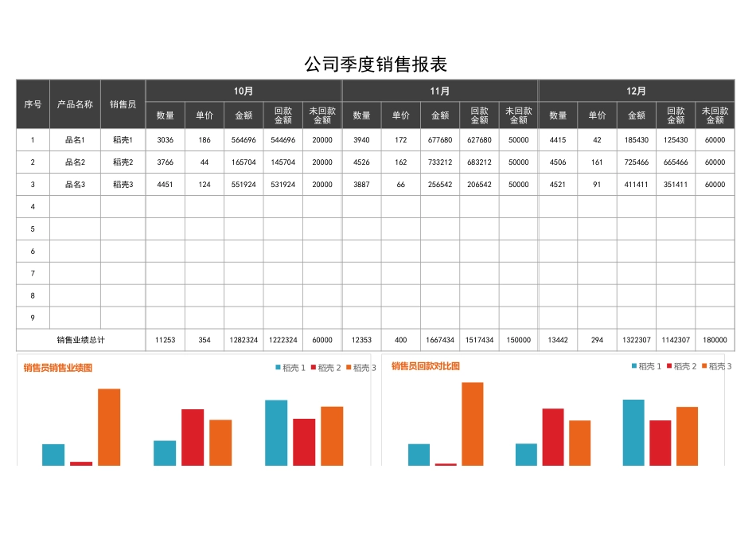This screenshot has height=535, width=756.
Task: Click the 序号 column header
Action: (32, 104)
